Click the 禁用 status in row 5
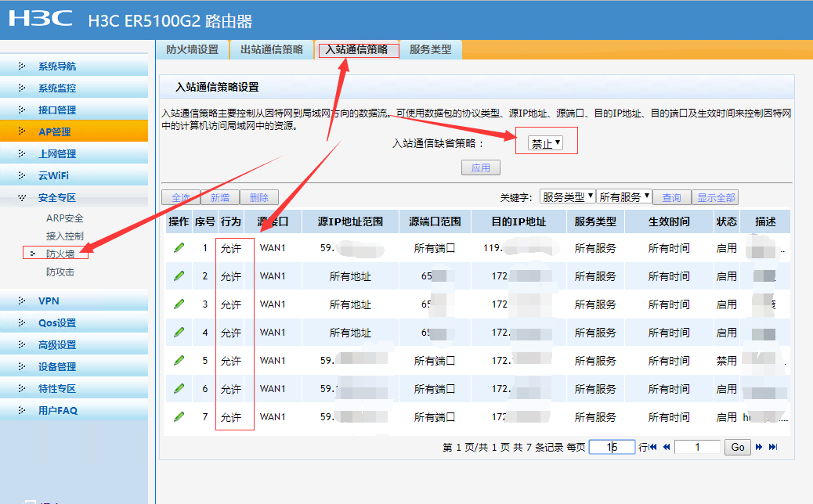 (726, 361)
